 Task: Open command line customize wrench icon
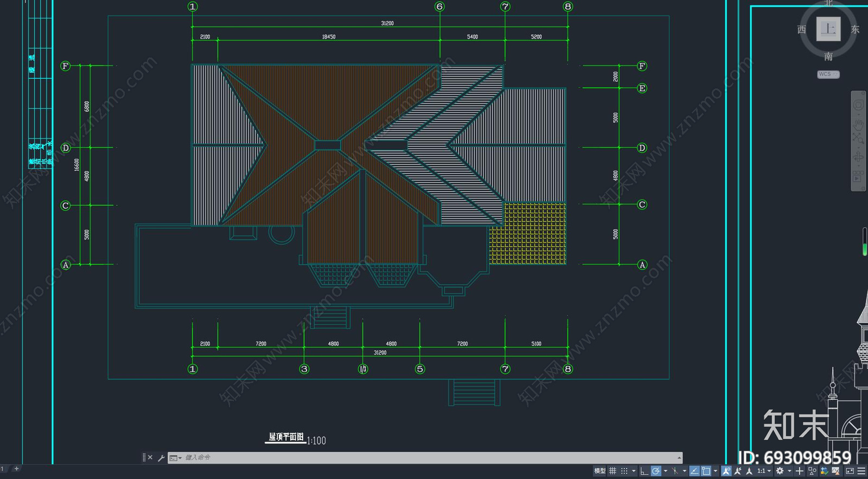161,458
